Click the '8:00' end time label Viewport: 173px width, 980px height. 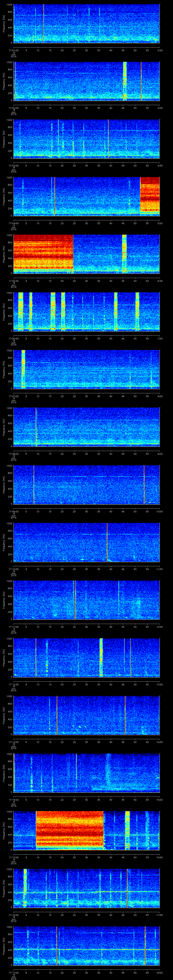point(160,396)
